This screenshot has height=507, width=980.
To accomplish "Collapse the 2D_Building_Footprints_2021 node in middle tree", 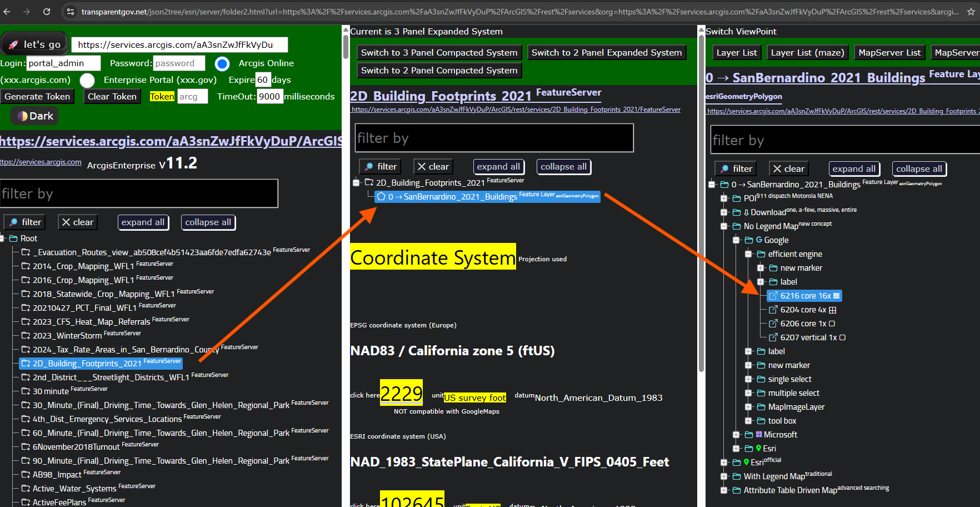I will coord(357,182).
